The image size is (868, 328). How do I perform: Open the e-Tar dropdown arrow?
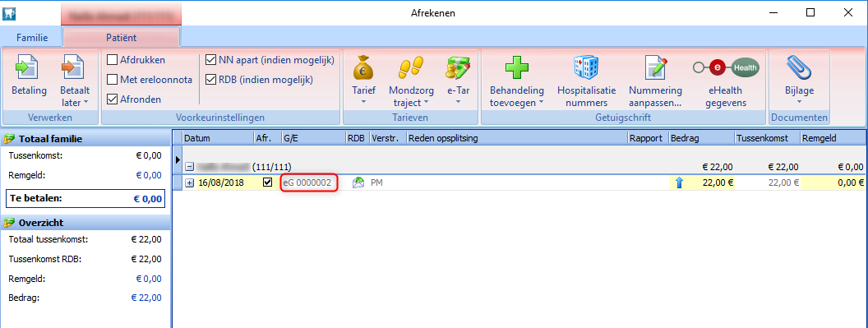(x=458, y=102)
